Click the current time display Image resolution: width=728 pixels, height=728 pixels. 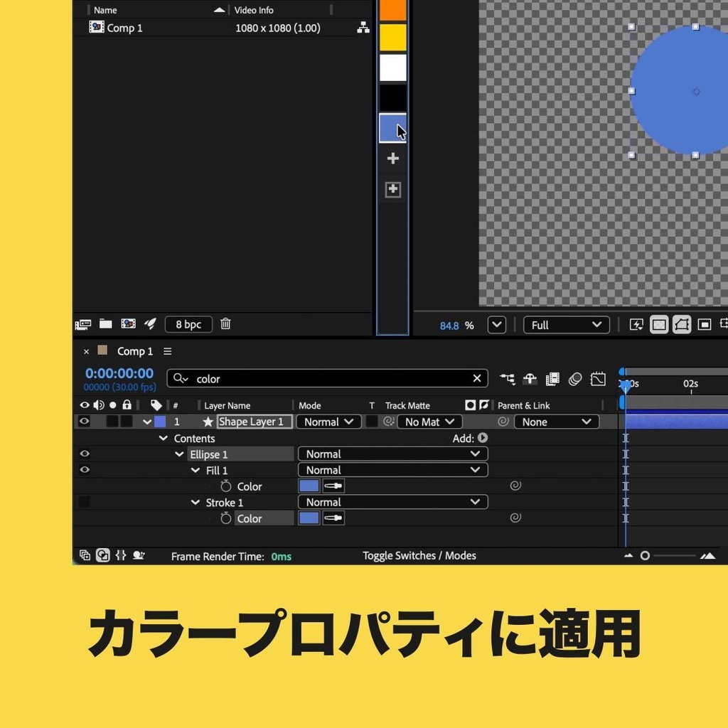(x=119, y=371)
